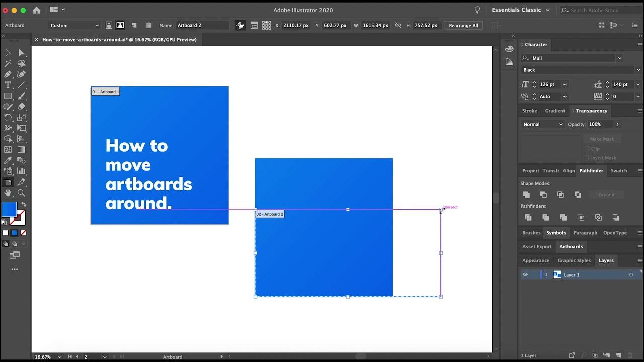Apply the Divide pathfinder

pos(528,217)
